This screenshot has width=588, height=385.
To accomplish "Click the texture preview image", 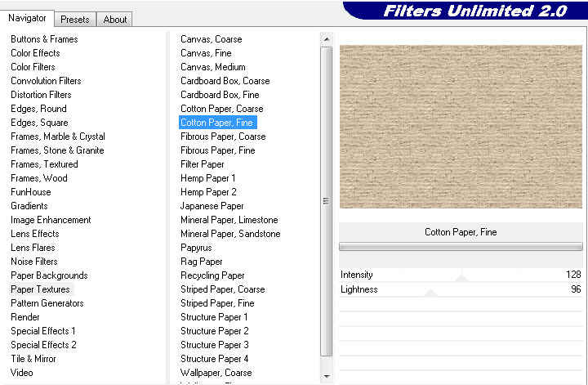I will coord(461,127).
